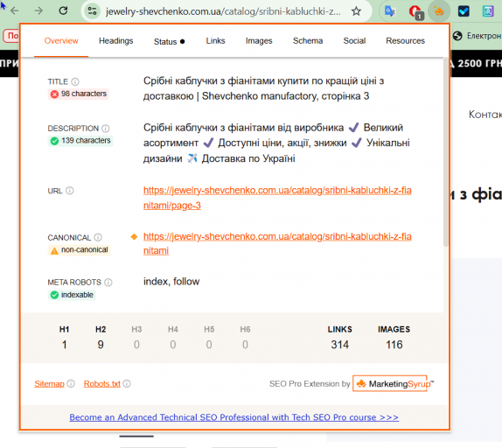
Task: Switch to the Schema tab
Action: tap(308, 41)
